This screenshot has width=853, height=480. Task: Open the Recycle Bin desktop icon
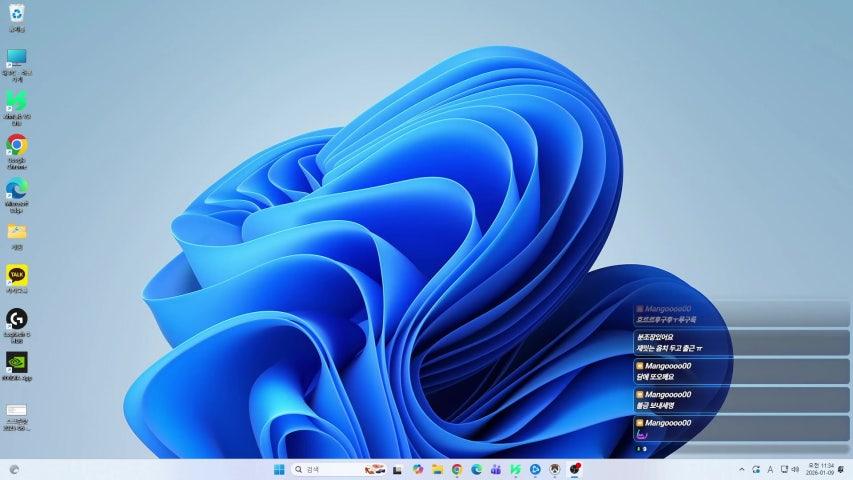click(17, 14)
